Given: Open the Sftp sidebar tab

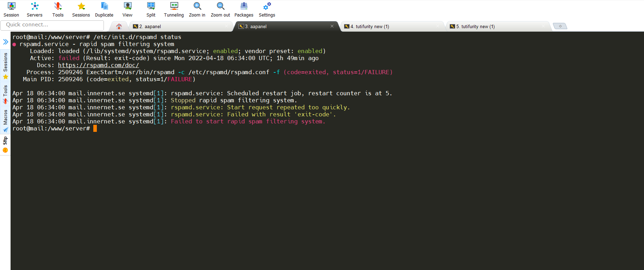Looking at the screenshot, I should [x=5, y=145].
